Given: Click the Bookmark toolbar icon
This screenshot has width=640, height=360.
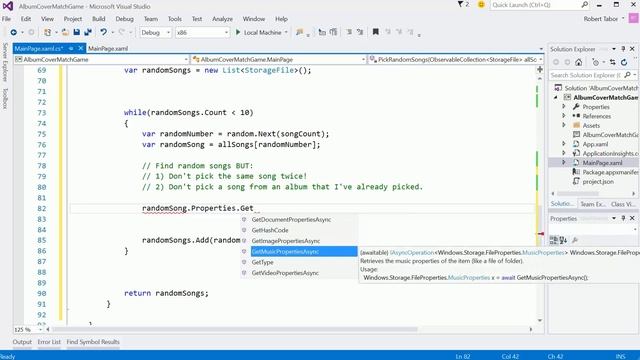Looking at the screenshot, I should click(376, 32).
